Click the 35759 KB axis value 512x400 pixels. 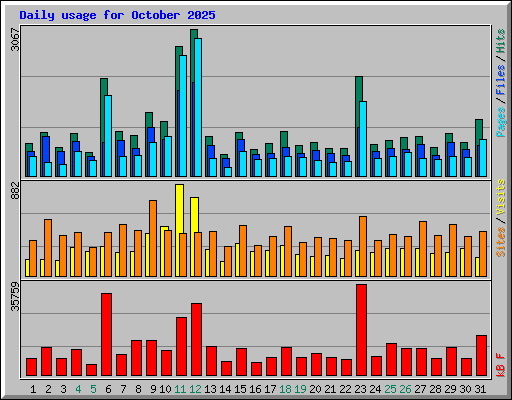pos(15,296)
